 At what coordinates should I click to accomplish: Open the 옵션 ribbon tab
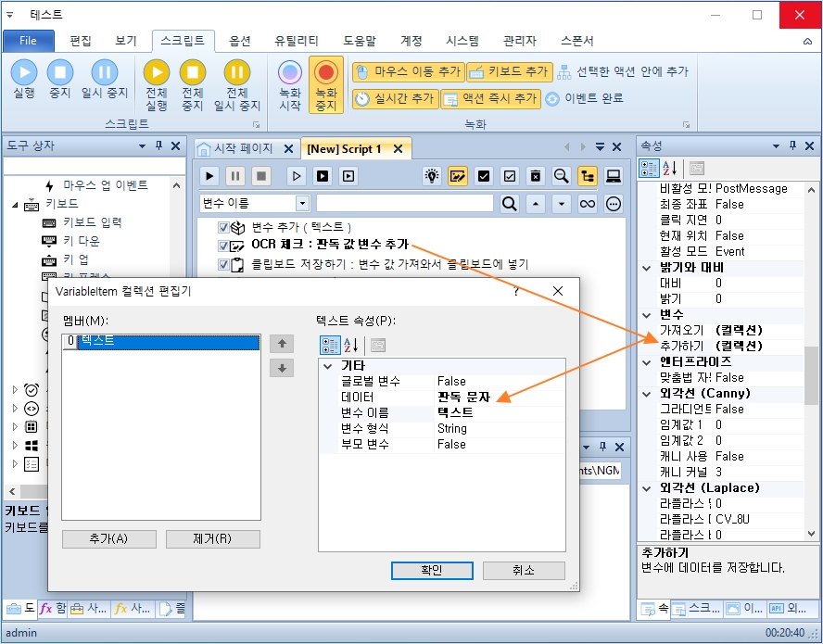tap(240, 41)
